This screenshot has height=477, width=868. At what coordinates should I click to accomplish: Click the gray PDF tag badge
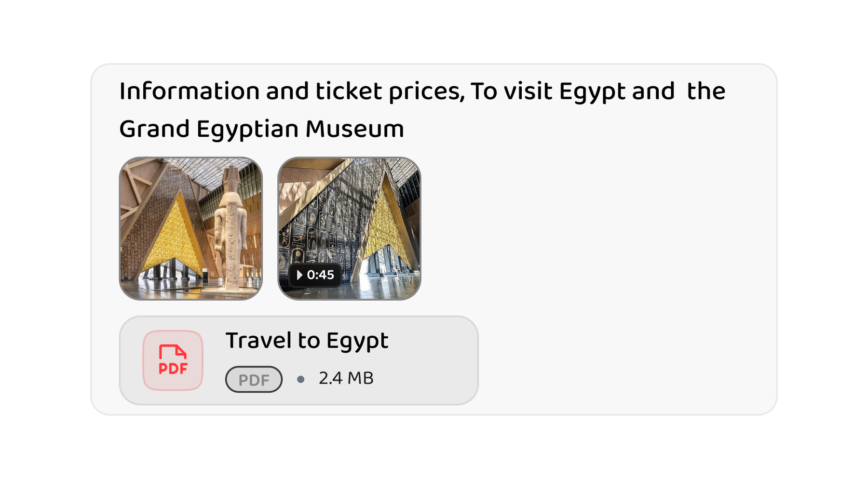(x=254, y=380)
